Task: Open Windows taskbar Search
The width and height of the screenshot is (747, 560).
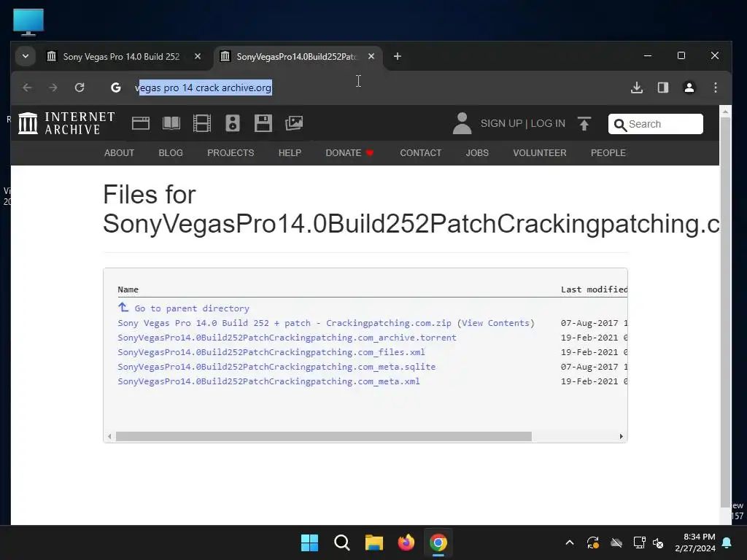Action: point(341,542)
